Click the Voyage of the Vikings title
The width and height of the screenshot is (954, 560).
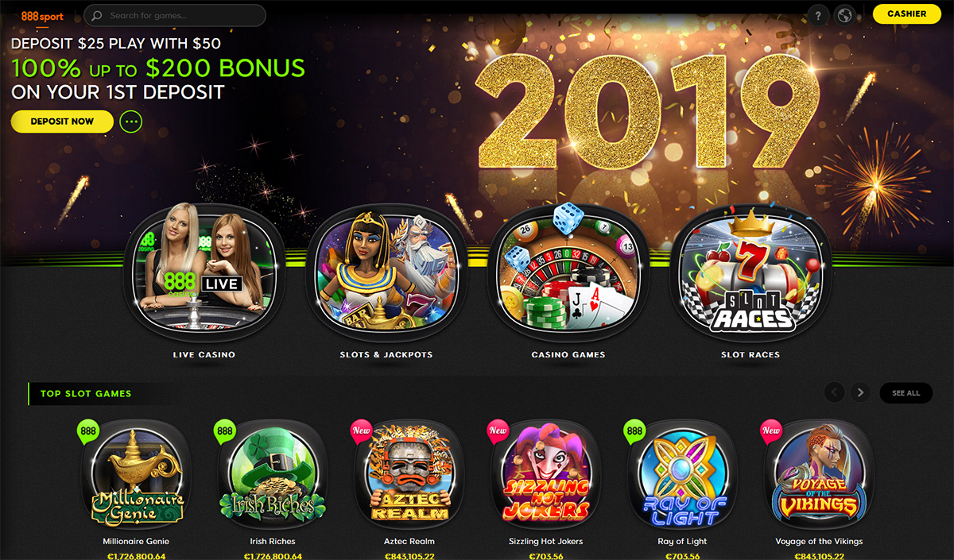coord(819,542)
